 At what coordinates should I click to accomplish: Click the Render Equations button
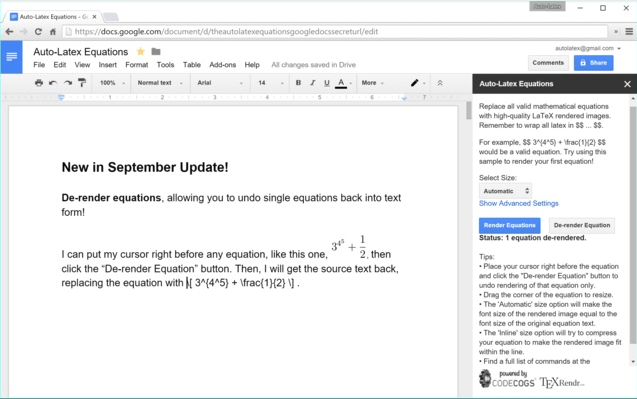[509, 226]
